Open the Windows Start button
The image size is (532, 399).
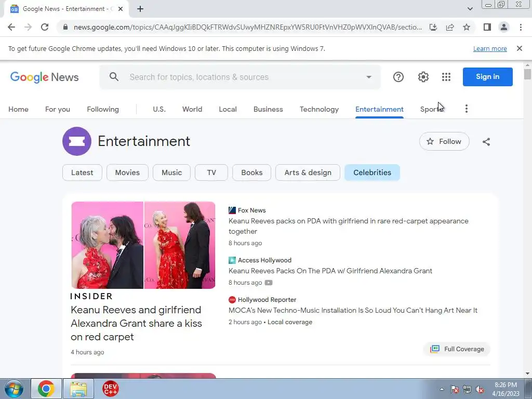coord(14,389)
